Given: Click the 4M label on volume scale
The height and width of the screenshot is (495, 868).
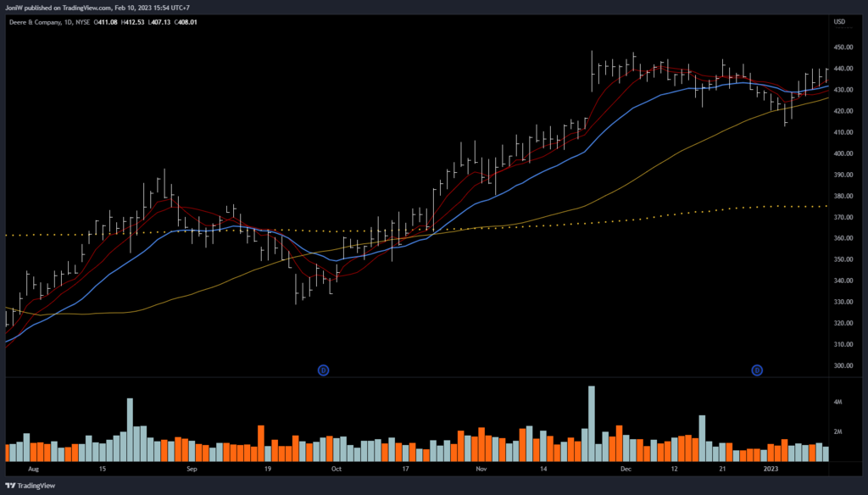Looking at the screenshot, I should (x=837, y=401).
